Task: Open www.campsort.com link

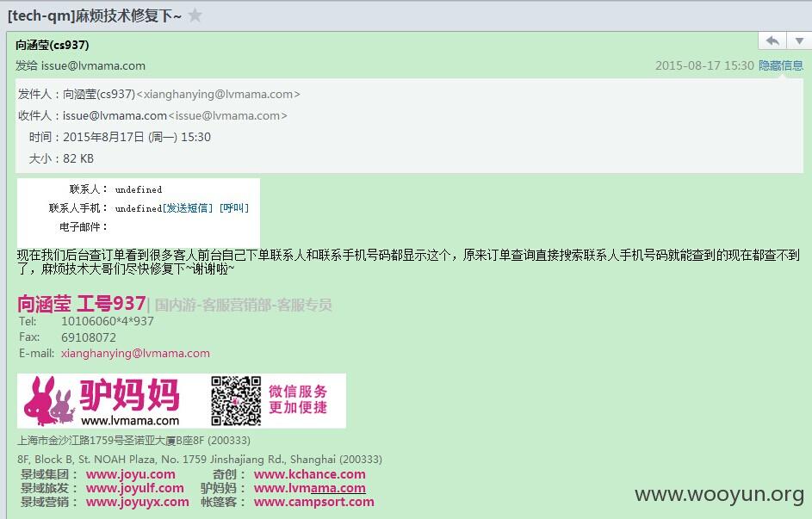Action: click(313, 502)
